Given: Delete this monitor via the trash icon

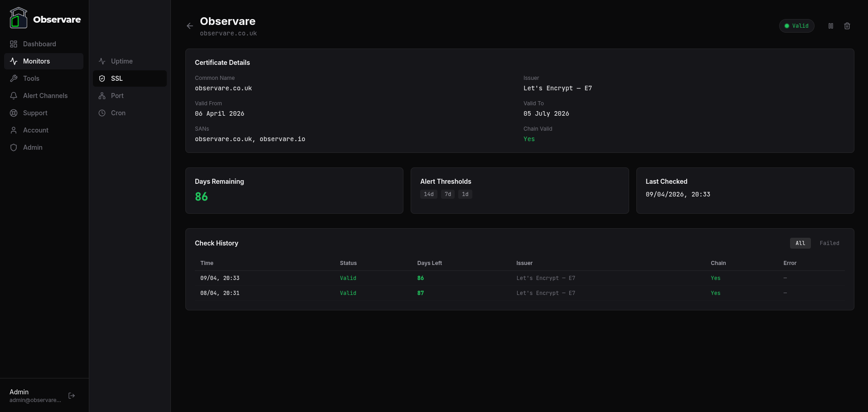Looking at the screenshot, I should 847,26.
